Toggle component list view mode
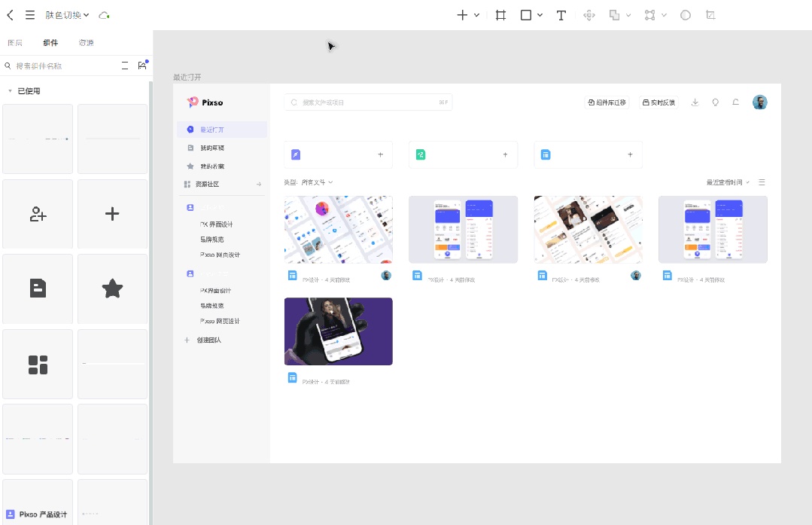This screenshot has width=812, height=525. (x=125, y=66)
